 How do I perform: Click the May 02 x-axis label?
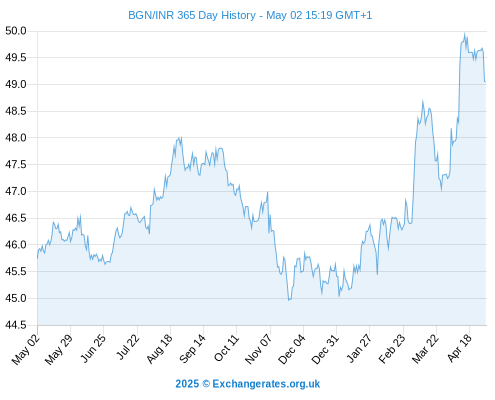coord(26,349)
